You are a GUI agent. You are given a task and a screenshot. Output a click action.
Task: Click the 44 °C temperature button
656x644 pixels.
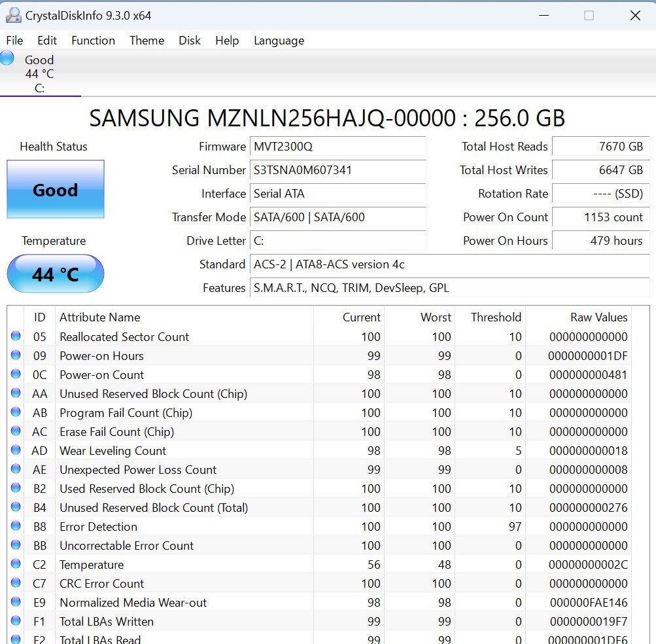(x=56, y=274)
